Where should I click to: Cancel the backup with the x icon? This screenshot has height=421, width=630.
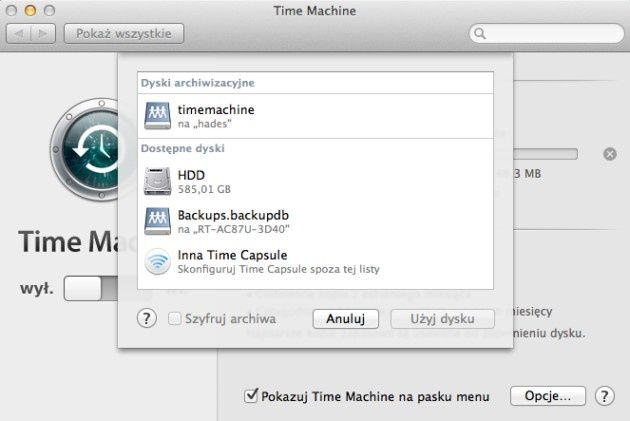[610, 154]
